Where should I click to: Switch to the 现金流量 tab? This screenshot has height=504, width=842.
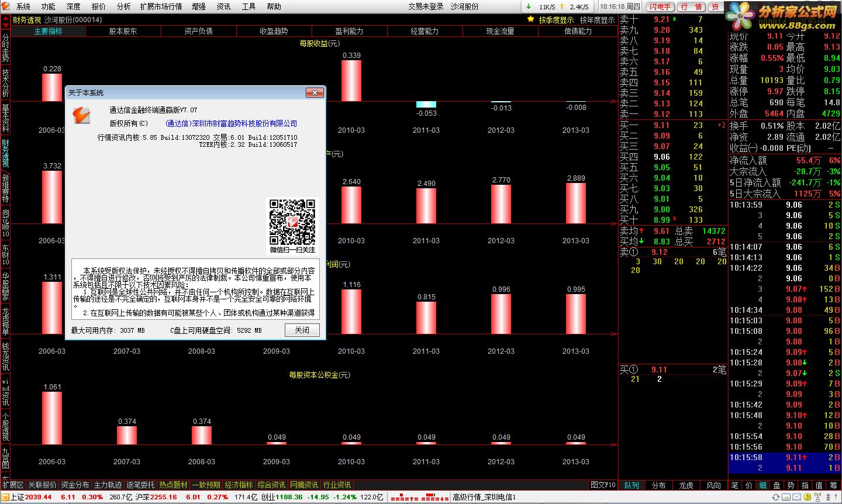(500, 31)
